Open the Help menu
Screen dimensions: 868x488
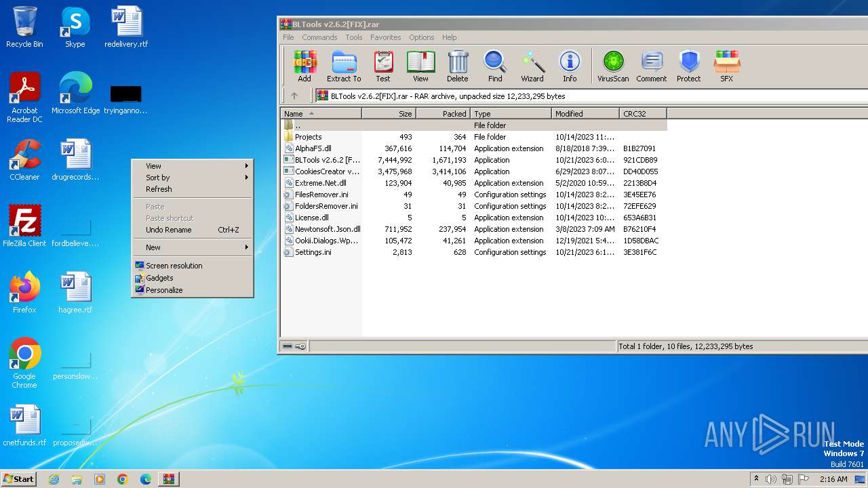point(449,37)
